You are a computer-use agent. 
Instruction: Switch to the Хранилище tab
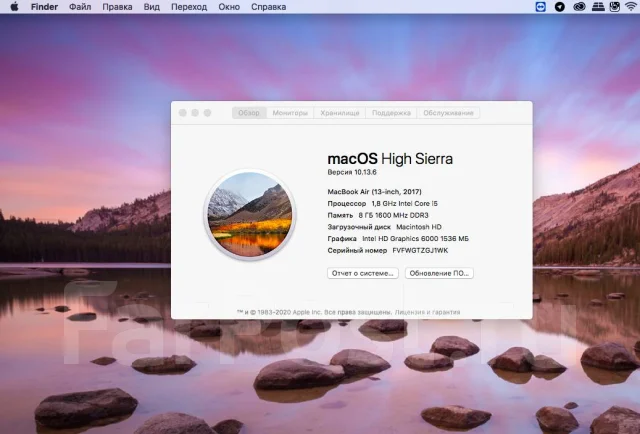(340, 113)
